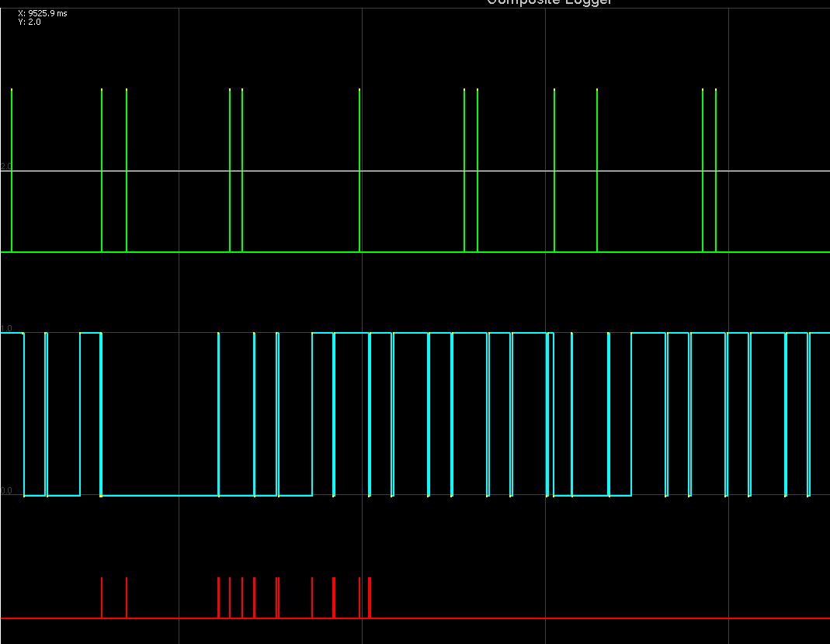The image size is (830, 644).
Task: Select the 0.0 vertical axis label
Action: tap(5, 490)
